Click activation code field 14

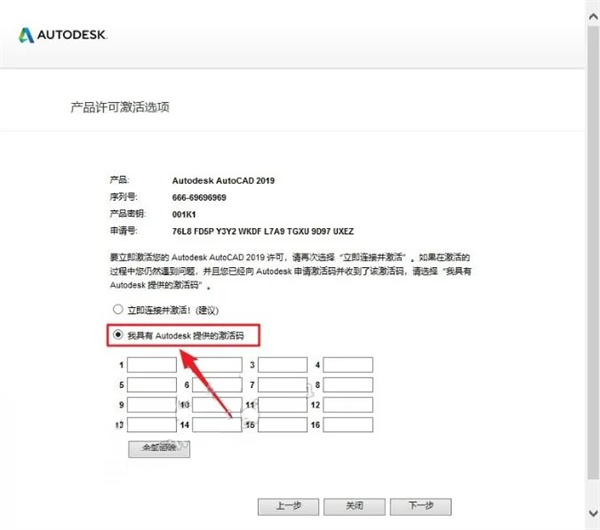click(x=217, y=425)
